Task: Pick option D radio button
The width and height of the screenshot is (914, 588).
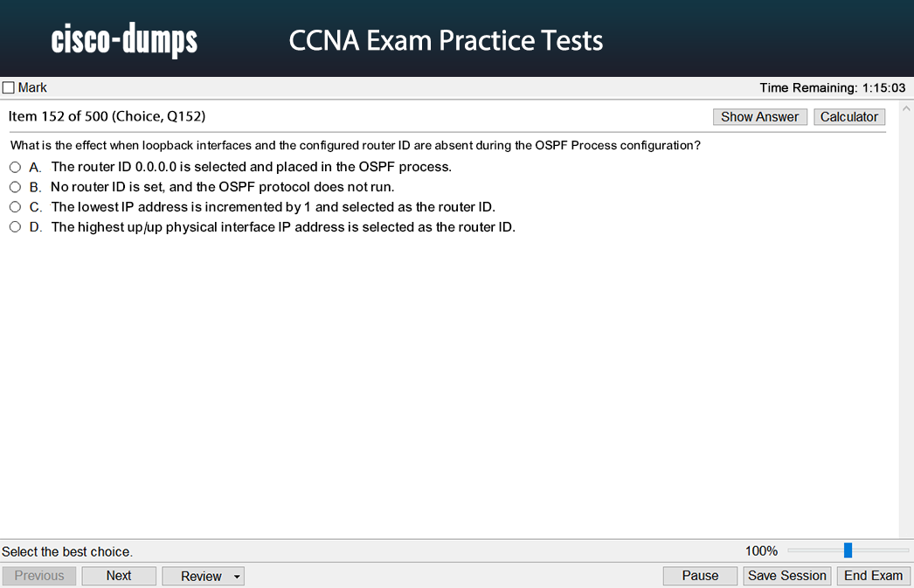Action: [15, 227]
